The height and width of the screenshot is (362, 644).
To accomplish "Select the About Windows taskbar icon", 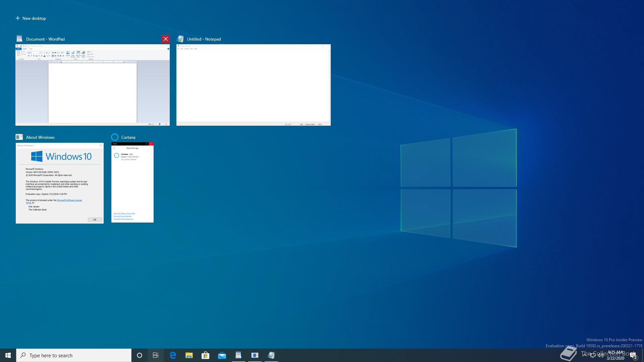I will coord(255,355).
